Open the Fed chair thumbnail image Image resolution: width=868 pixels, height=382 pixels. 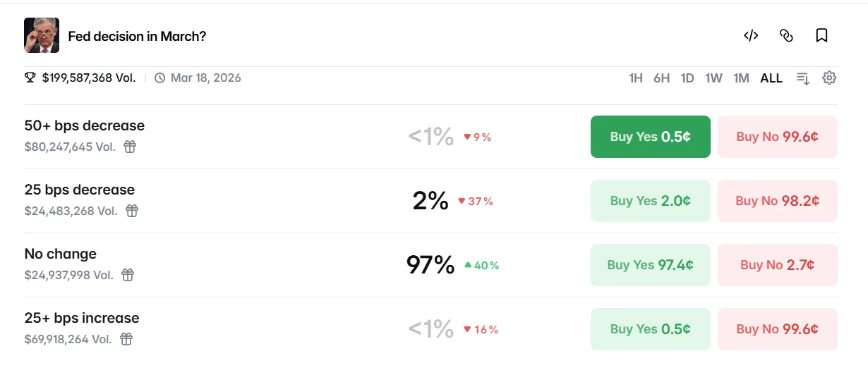coord(42,35)
